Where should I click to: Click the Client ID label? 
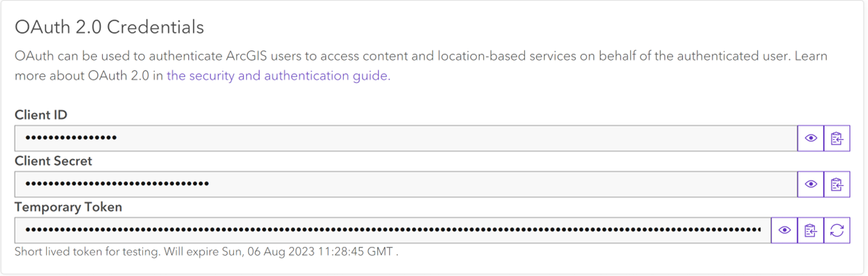pyautogui.click(x=41, y=115)
